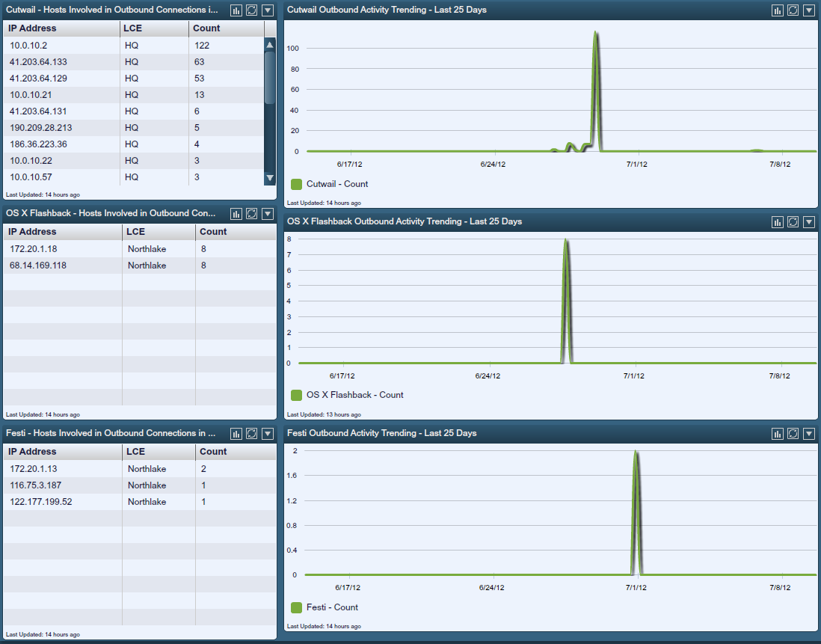This screenshot has height=644, width=821.
Task: Select IP 190.209.28.213 in Cutwail table
Action: [41, 128]
